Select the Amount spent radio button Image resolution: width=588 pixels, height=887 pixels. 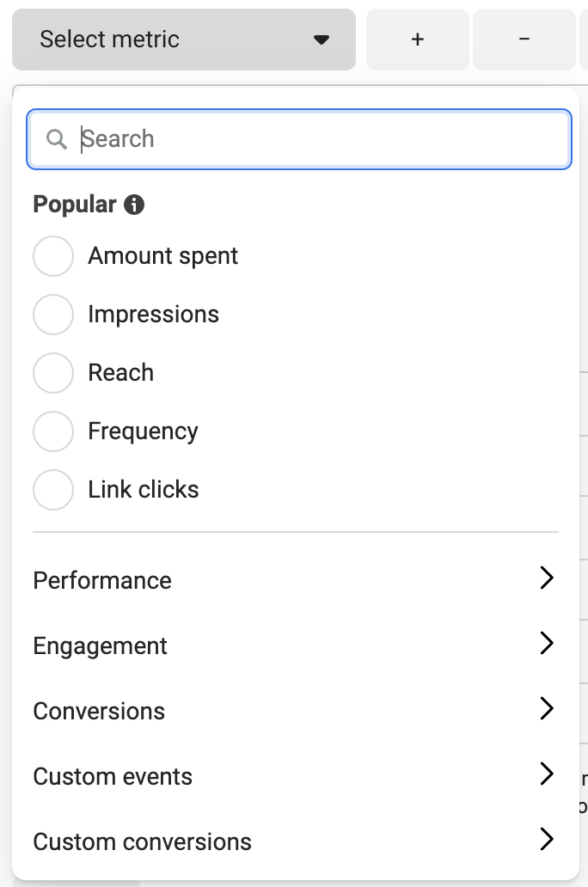tap(53, 255)
